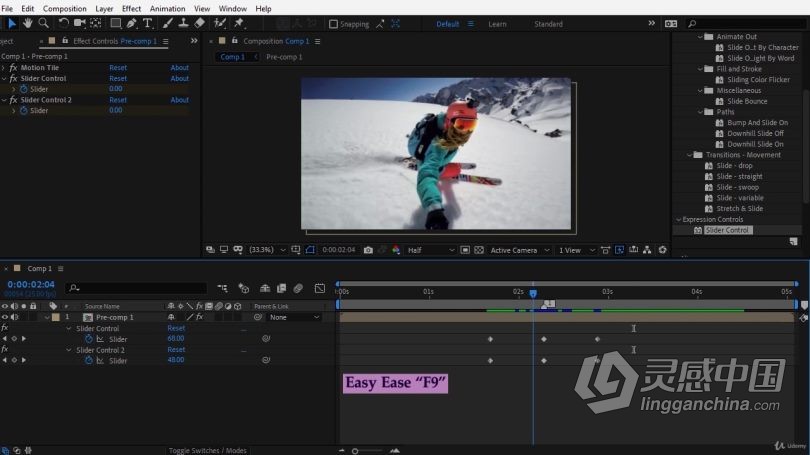Select the Rotation tool

pyautogui.click(x=63, y=23)
